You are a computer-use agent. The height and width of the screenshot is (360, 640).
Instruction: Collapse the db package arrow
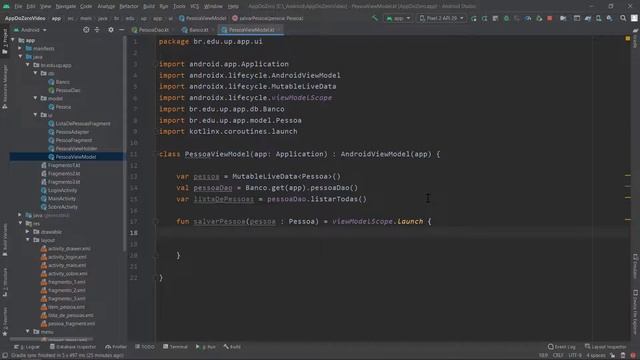tap(36, 73)
